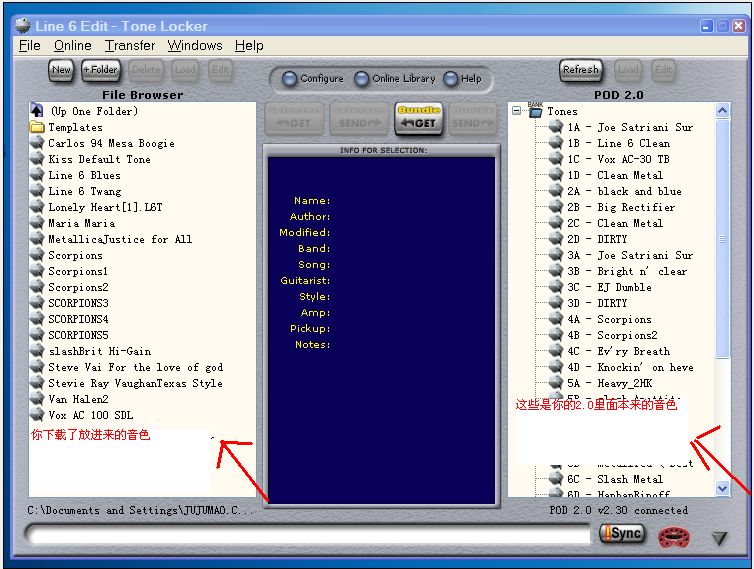
Task: Click the bottom status input bar
Action: tap(308, 534)
